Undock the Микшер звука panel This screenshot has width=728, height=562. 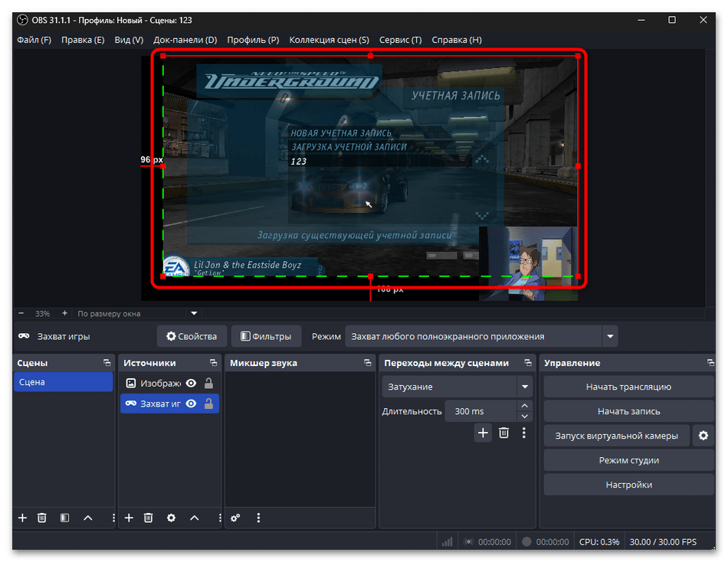366,363
